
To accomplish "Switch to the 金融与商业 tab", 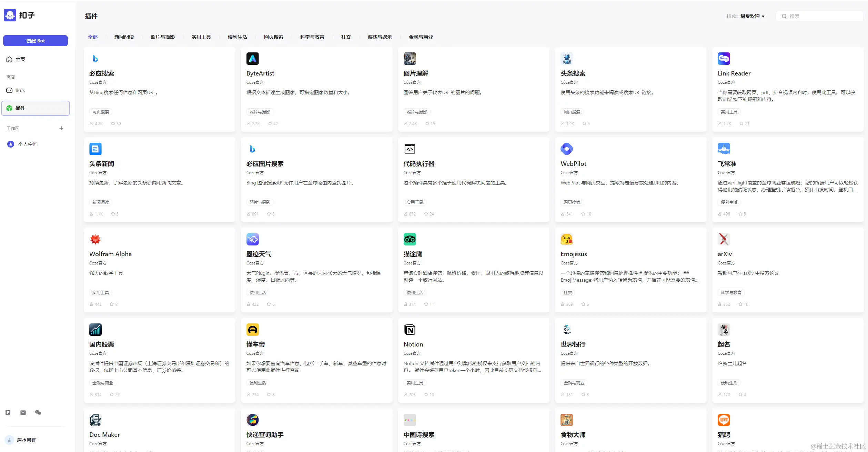I will click(x=421, y=37).
